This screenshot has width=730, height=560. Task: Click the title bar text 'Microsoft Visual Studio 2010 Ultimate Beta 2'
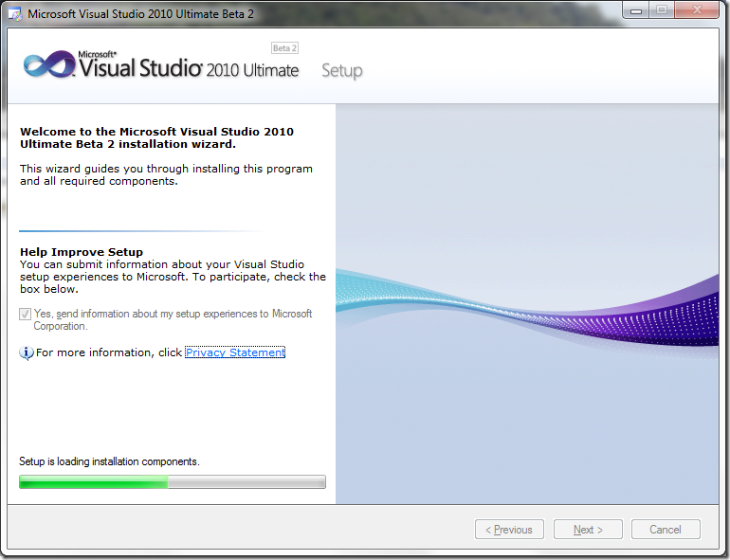140,14
